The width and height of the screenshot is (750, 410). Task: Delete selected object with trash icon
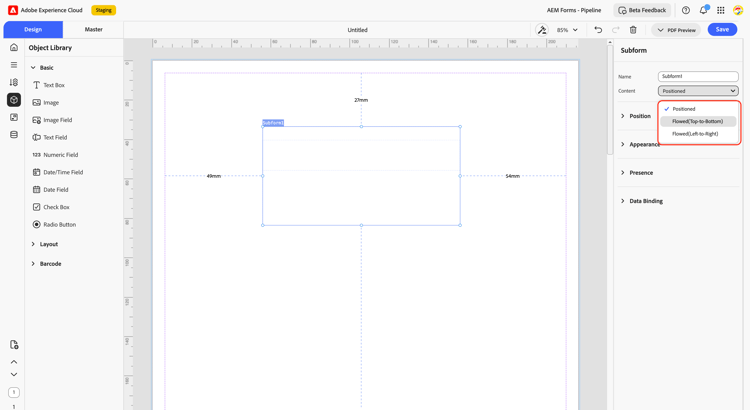tap(633, 30)
